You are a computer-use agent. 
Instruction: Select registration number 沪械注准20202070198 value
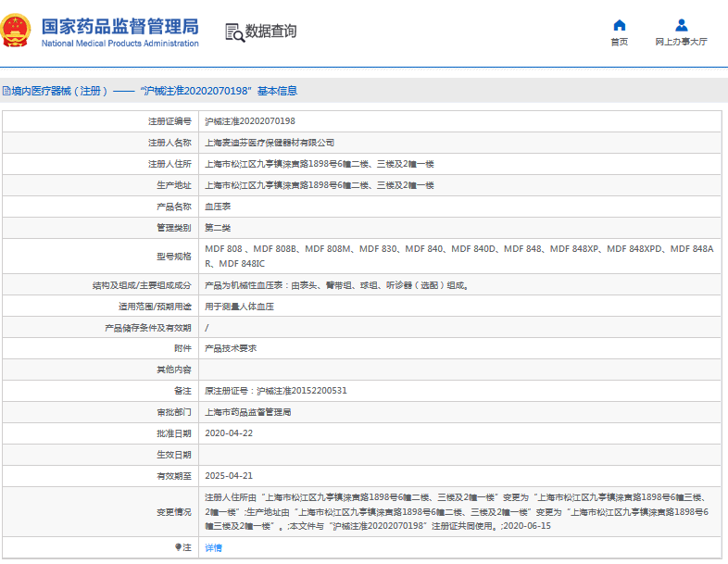point(250,121)
